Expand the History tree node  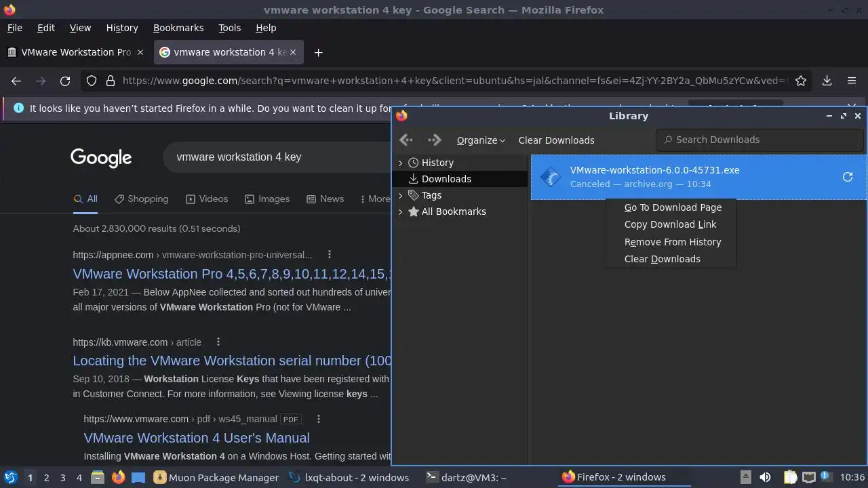(x=400, y=163)
